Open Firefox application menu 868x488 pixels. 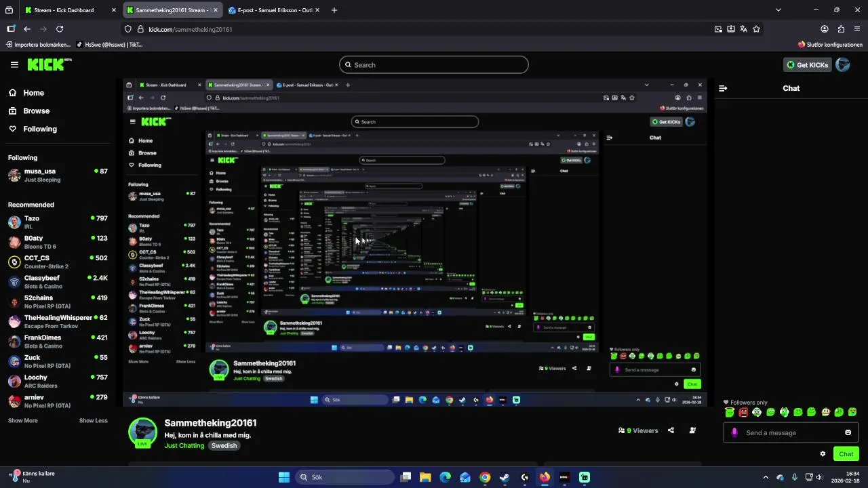click(x=857, y=29)
